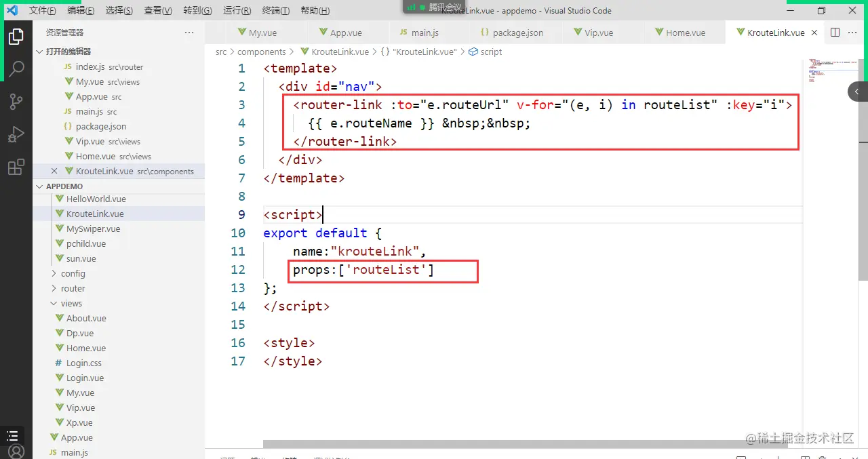The height and width of the screenshot is (459, 868).
Task: Open the Extensions view
Action: [x=16, y=167]
